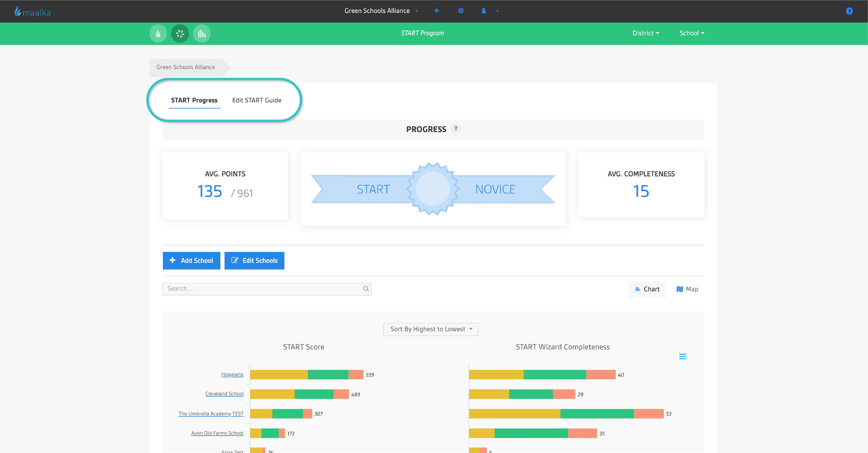This screenshot has height=453, width=868.
Task: Click the AVG. POINTS value 135
Action: click(x=209, y=191)
